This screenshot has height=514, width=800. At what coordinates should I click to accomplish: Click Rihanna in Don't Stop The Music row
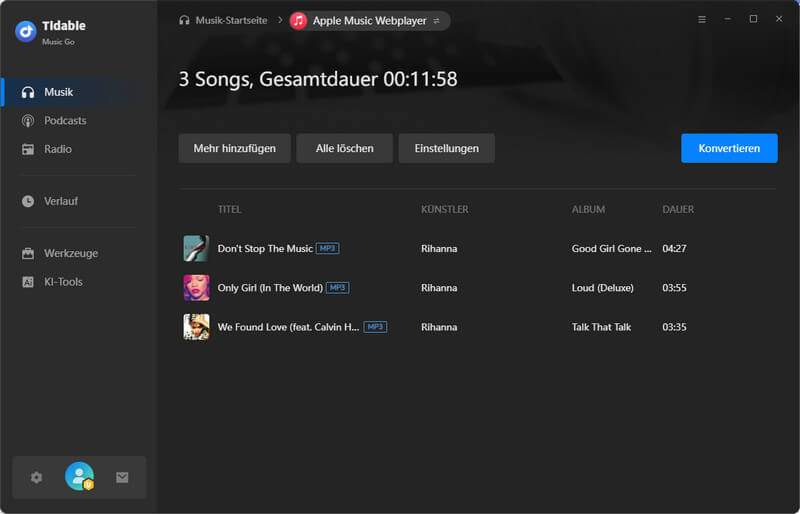pyautogui.click(x=439, y=249)
